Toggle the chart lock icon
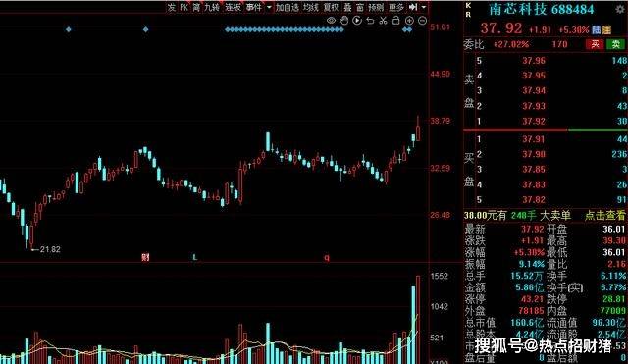 point(396,20)
